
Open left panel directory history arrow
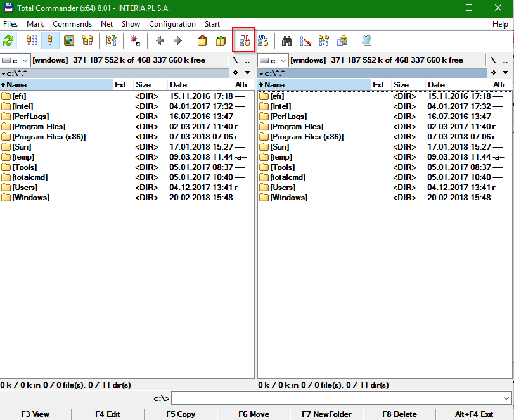pyautogui.click(x=248, y=73)
